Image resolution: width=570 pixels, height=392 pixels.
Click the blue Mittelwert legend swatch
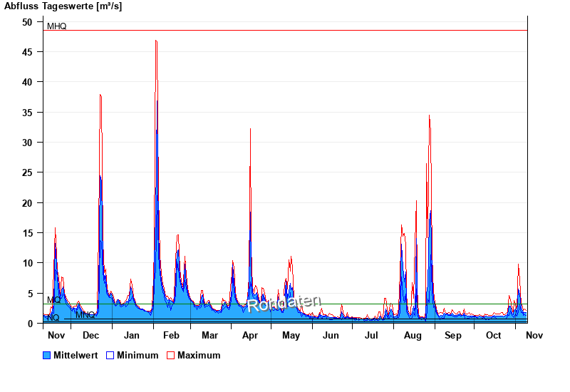click(47, 355)
